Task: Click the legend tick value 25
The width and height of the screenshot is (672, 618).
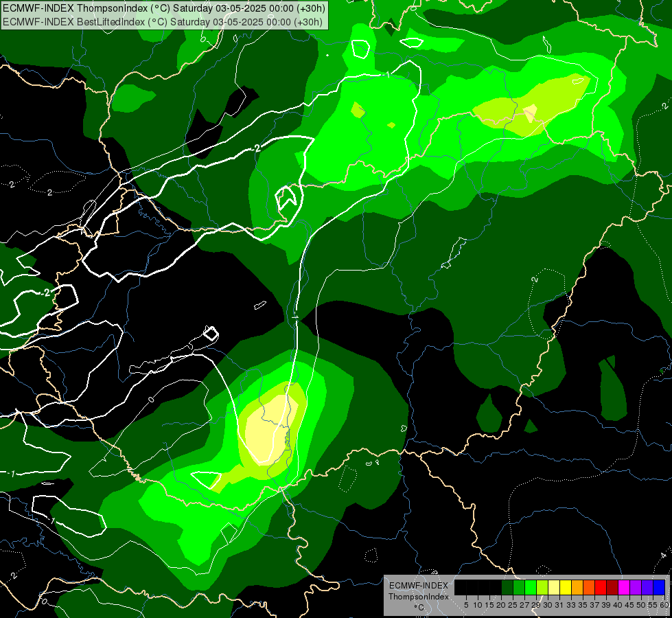Action: click(513, 605)
